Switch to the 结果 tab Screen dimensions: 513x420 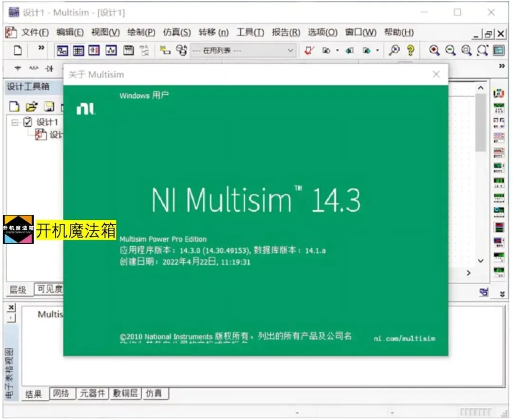point(34,394)
